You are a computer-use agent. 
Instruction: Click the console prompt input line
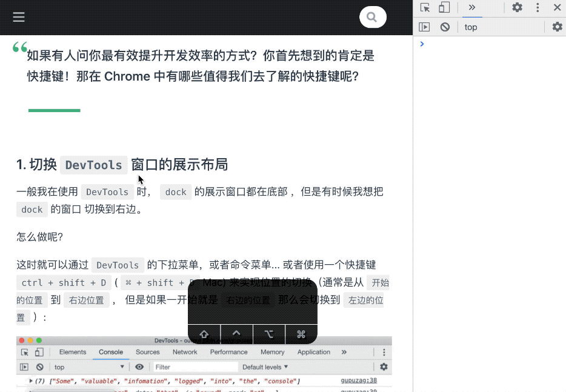click(491, 44)
